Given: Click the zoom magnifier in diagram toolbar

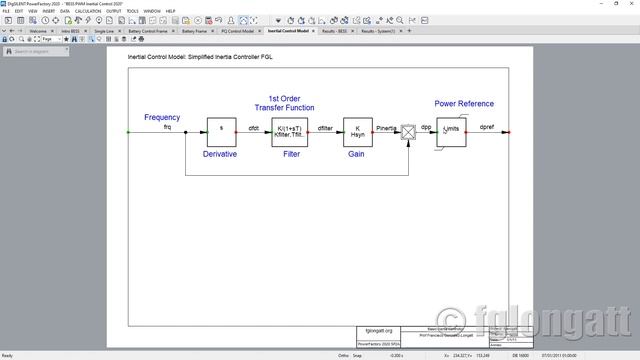Looking at the screenshot, I should [21, 39].
